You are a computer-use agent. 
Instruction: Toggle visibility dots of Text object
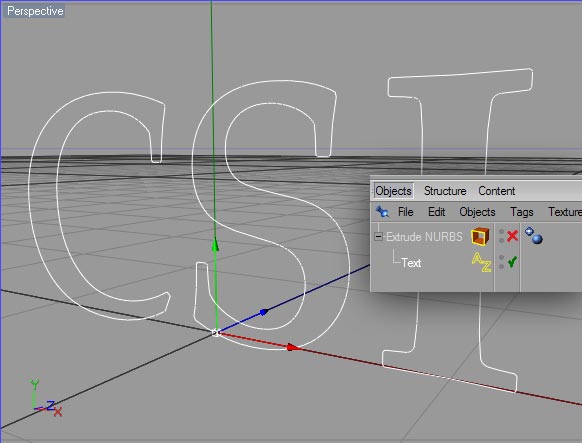tap(501, 262)
